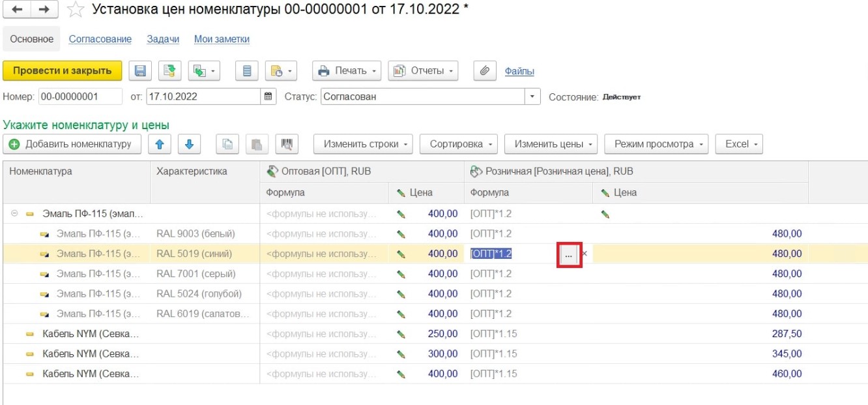Click the post document icon
This screenshot has width=868, height=405.
171,71
